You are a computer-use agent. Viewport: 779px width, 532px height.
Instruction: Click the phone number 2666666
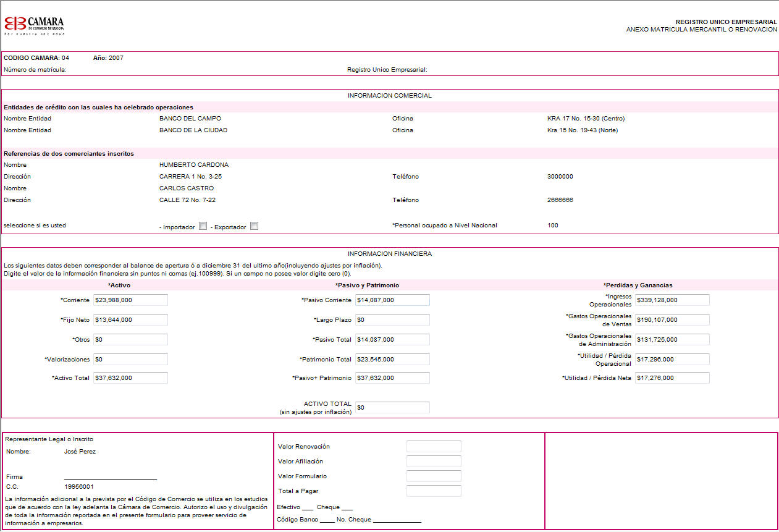(560, 200)
